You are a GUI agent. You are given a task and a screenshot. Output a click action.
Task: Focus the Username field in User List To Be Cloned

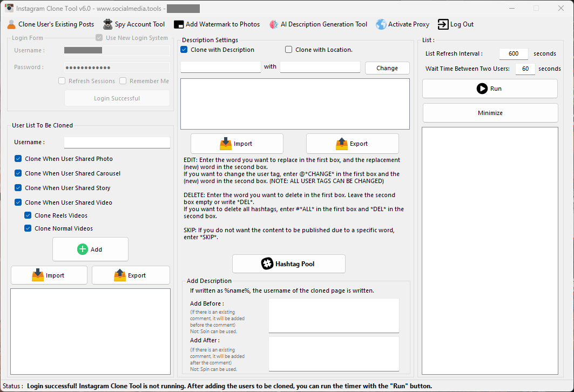[117, 143]
